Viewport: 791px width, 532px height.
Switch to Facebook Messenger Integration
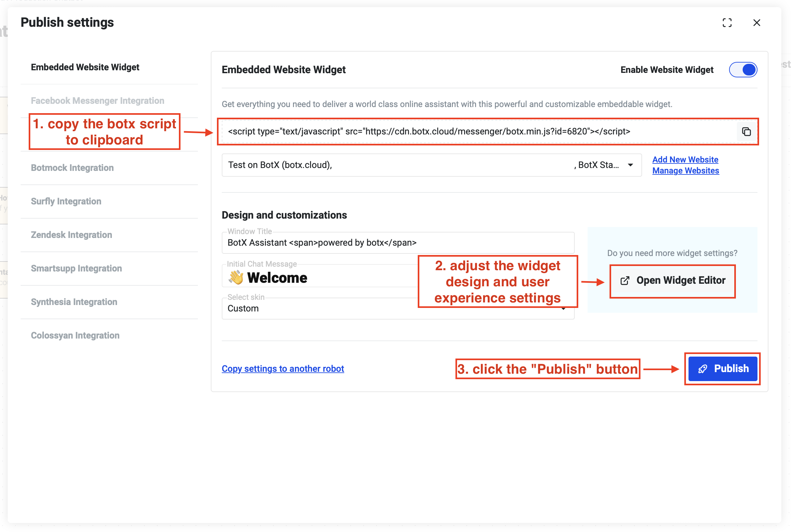[97, 100]
